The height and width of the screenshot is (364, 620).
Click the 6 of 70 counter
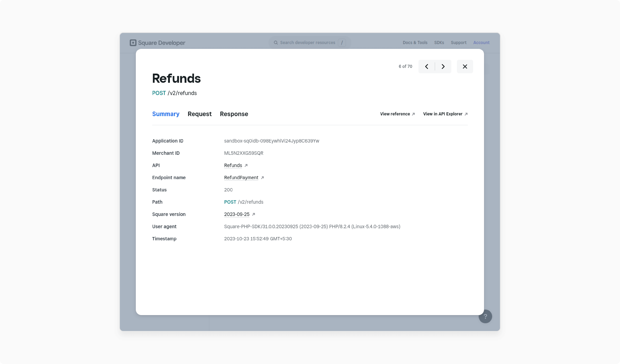pos(405,66)
